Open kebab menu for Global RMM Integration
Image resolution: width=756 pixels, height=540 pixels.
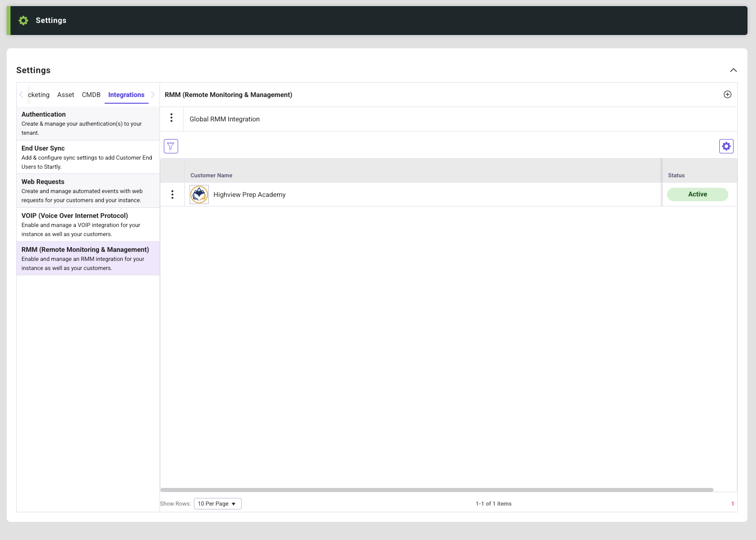[x=171, y=118]
